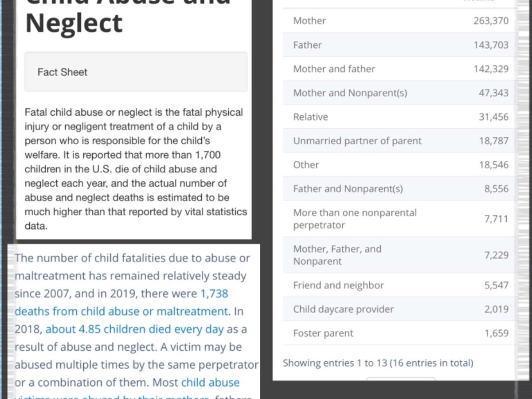Open the Fact Sheet box
The height and width of the screenshot is (399, 532).
click(136, 72)
